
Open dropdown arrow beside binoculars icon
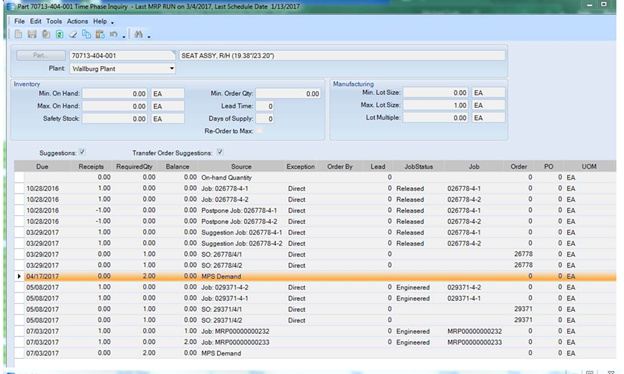(x=149, y=36)
